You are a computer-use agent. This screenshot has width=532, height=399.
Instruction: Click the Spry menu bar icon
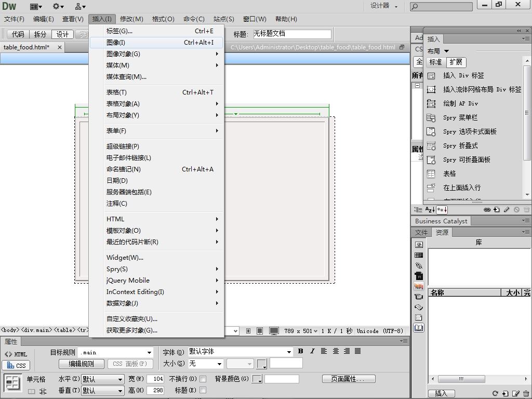(x=431, y=118)
